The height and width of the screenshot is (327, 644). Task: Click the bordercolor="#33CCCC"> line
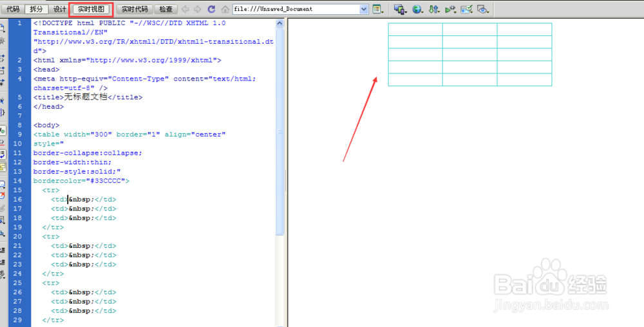(x=81, y=181)
